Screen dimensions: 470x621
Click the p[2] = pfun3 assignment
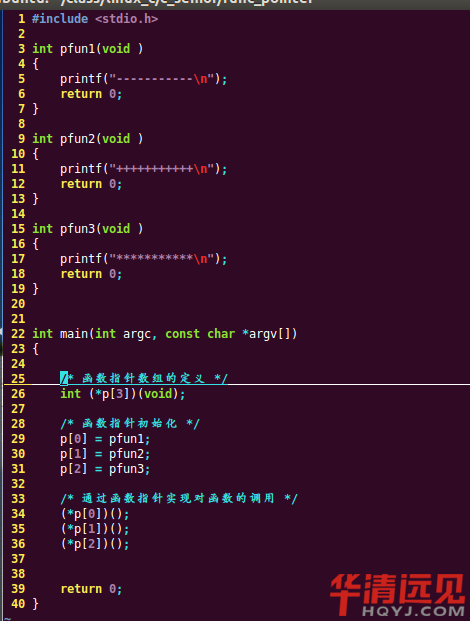(x=105, y=469)
